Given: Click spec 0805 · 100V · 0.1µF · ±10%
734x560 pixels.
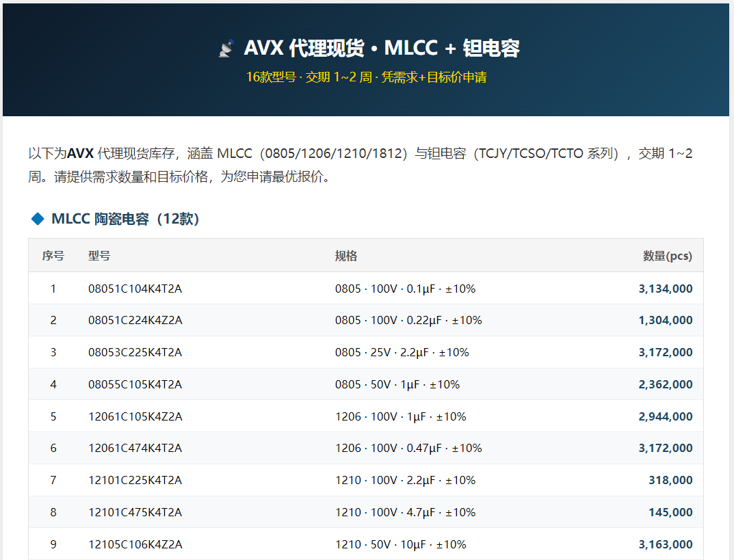Looking at the screenshot, I should pos(406,289).
